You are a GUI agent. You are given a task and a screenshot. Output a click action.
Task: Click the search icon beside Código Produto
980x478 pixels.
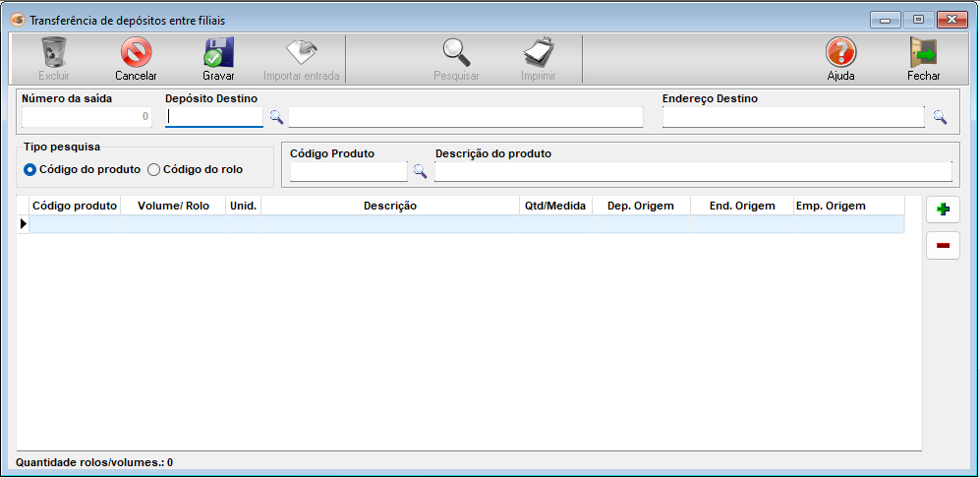(420, 171)
